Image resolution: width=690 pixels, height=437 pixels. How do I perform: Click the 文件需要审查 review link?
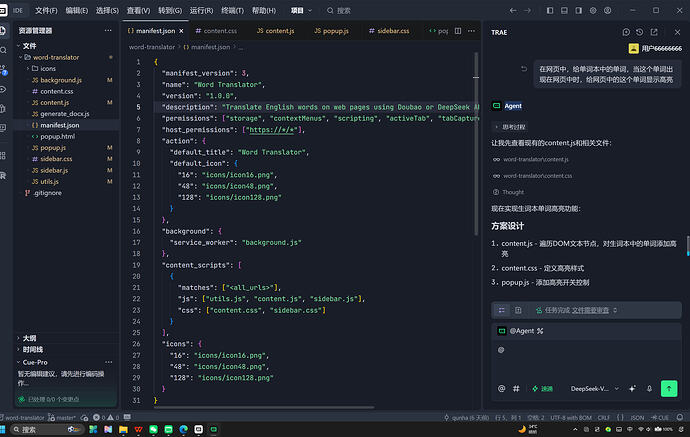point(590,310)
